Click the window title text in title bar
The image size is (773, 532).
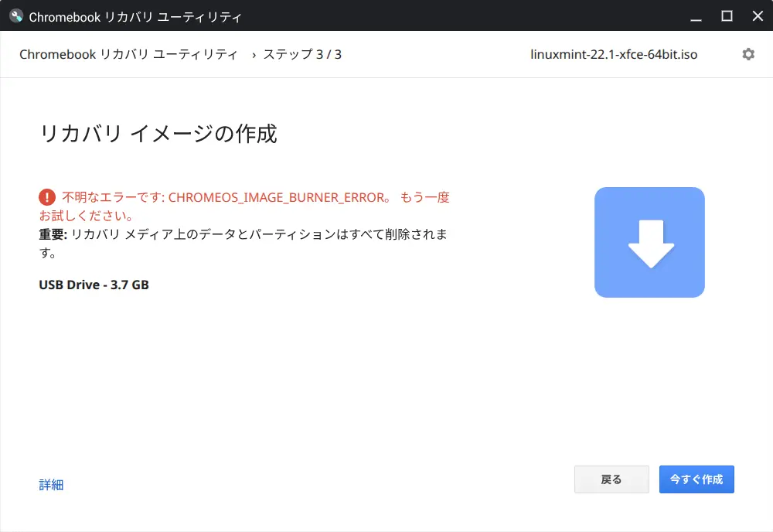click(135, 16)
